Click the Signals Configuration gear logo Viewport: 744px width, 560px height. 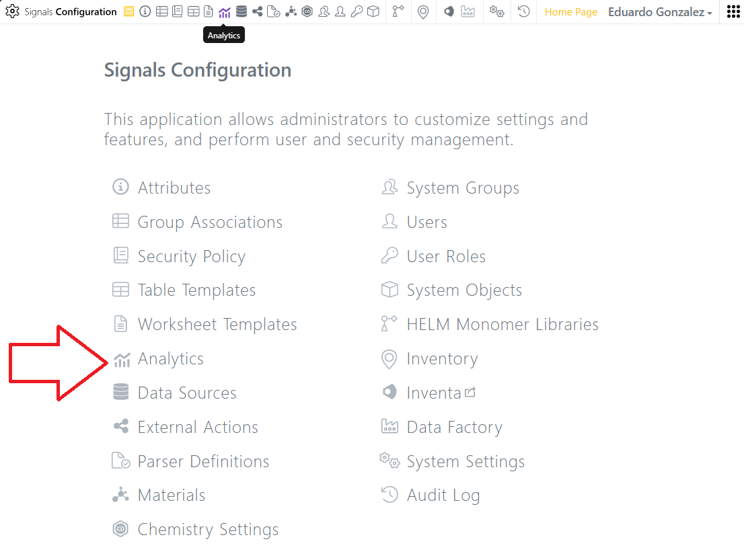click(13, 11)
